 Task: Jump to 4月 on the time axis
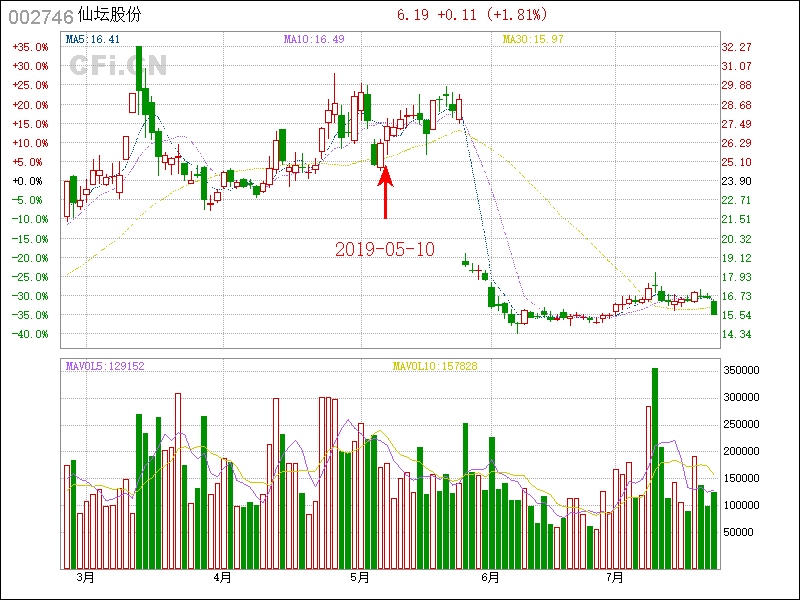[222, 577]
